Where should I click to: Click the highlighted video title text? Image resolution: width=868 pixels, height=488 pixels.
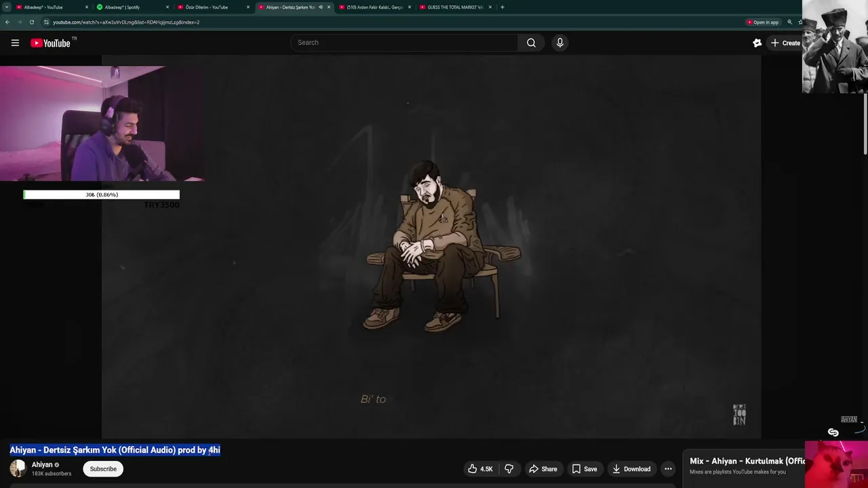pos(115,450)
